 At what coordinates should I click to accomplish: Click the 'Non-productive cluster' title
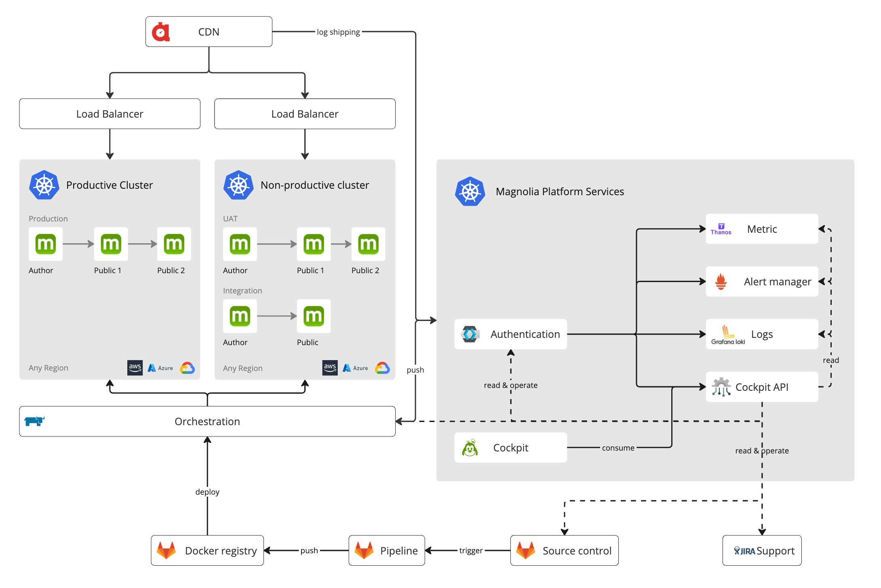click(x=315, y=185)
